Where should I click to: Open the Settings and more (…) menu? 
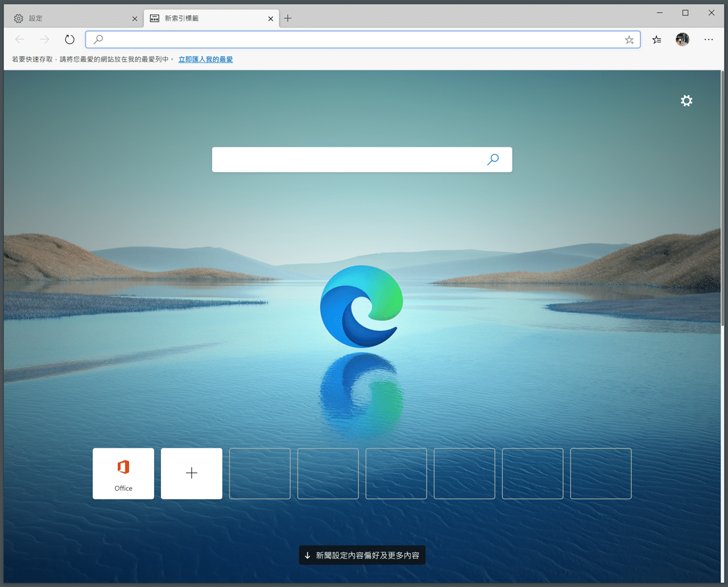709,39
